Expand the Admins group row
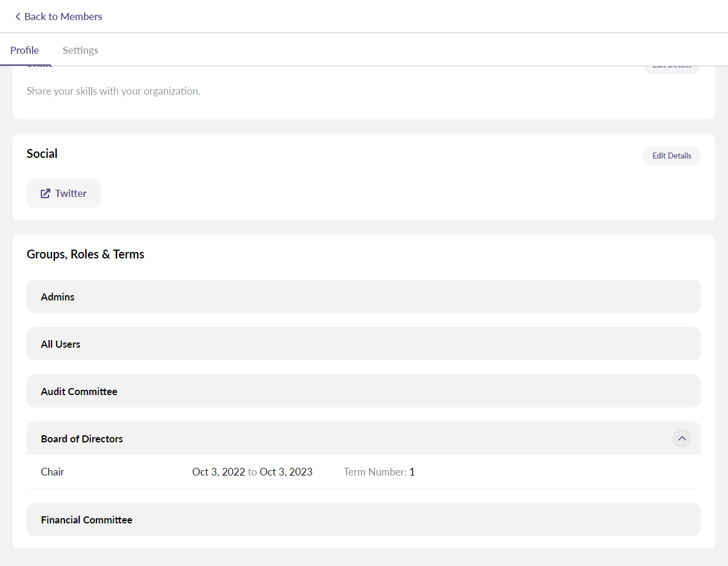This screenshot has height=566, width=728. coord(363,296)
